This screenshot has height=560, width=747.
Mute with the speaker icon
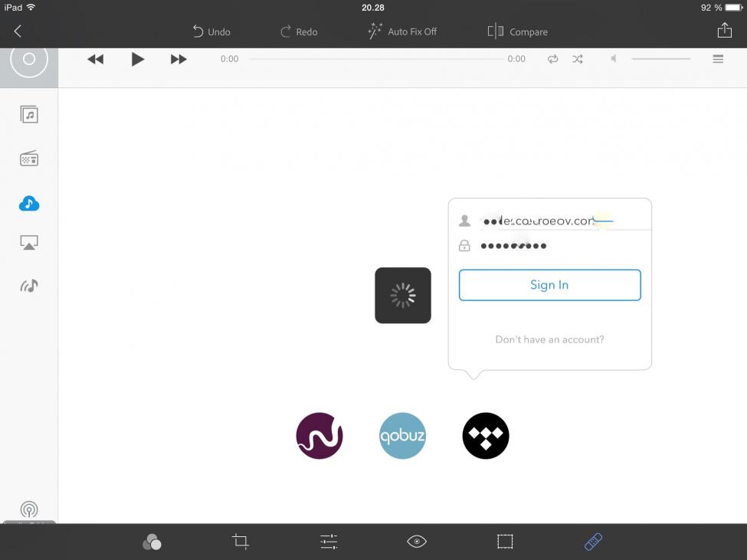coord(614,58)
